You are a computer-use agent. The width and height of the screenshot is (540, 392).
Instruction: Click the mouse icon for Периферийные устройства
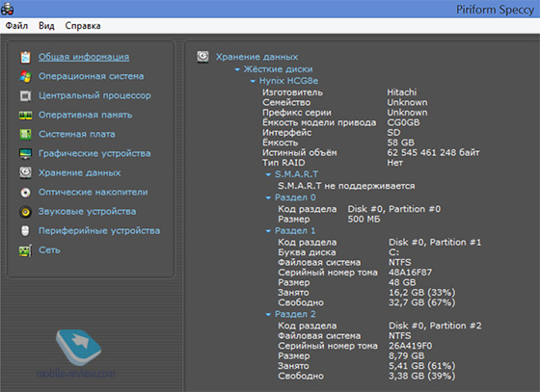[25, 231]
